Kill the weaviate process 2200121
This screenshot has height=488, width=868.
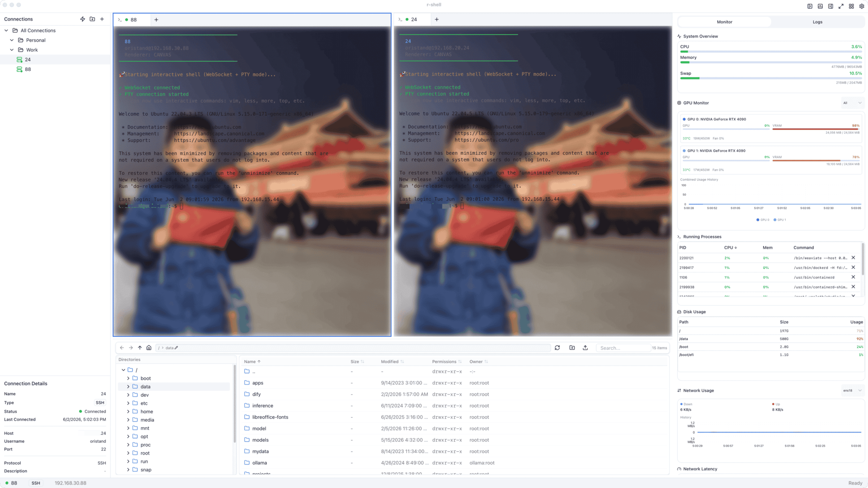pos(854,258)
